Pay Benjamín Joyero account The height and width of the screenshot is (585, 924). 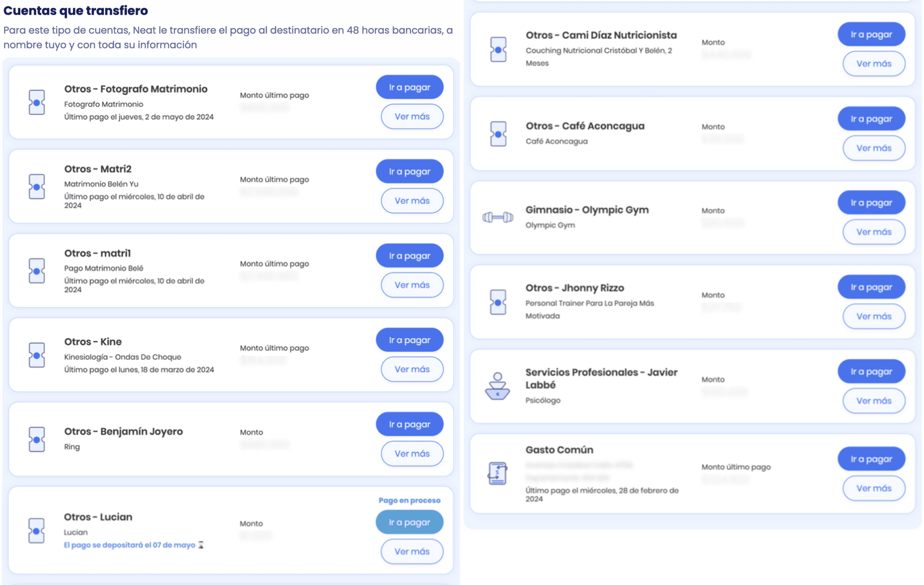(x=409, y=424)
